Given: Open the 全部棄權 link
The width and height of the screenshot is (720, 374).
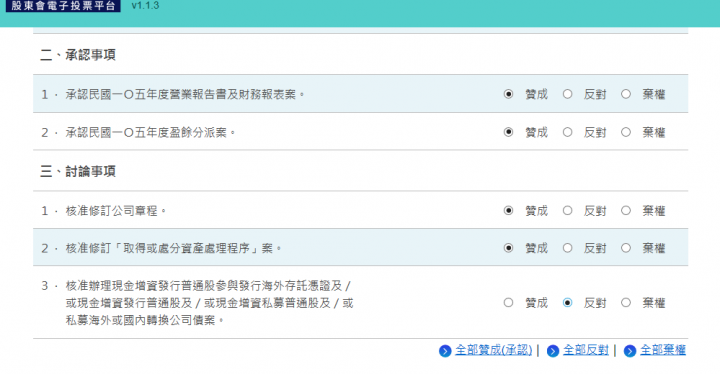Looking at the screenshot, I should point(663,350).
